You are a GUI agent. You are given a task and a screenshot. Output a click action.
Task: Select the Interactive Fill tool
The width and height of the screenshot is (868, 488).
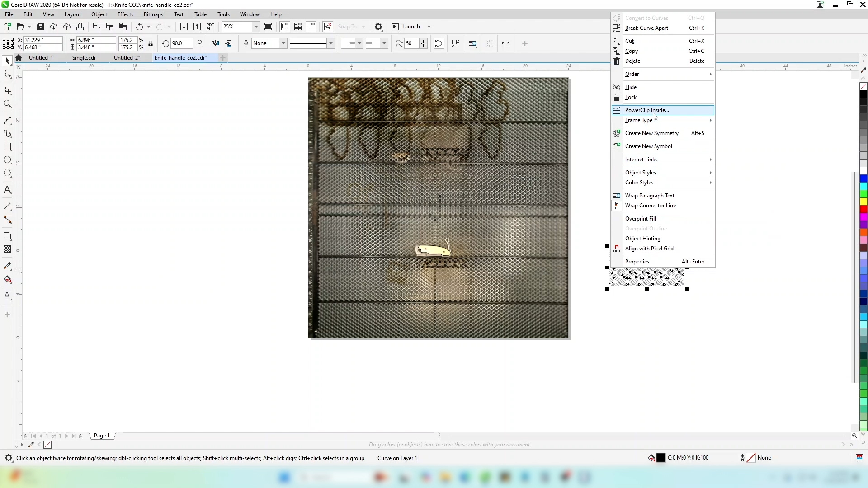(x=7, y=279)
